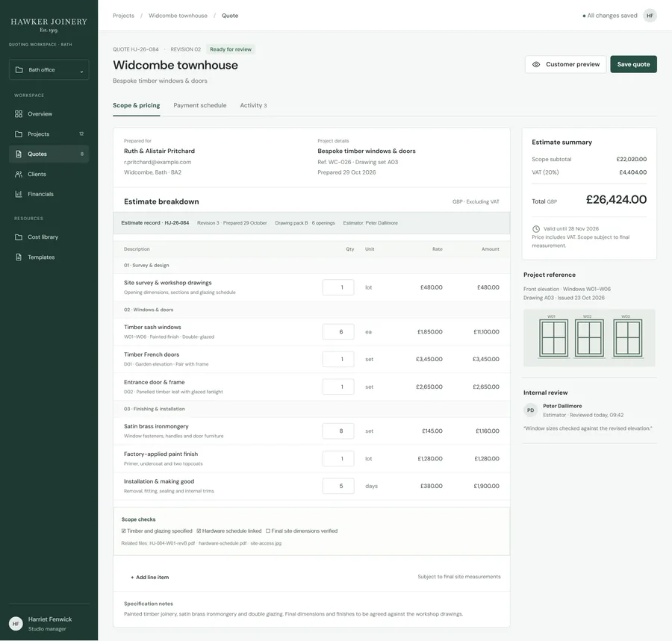Open the Activity tab
Viewport: 672px width, 641px height.
tap(253, 105)
